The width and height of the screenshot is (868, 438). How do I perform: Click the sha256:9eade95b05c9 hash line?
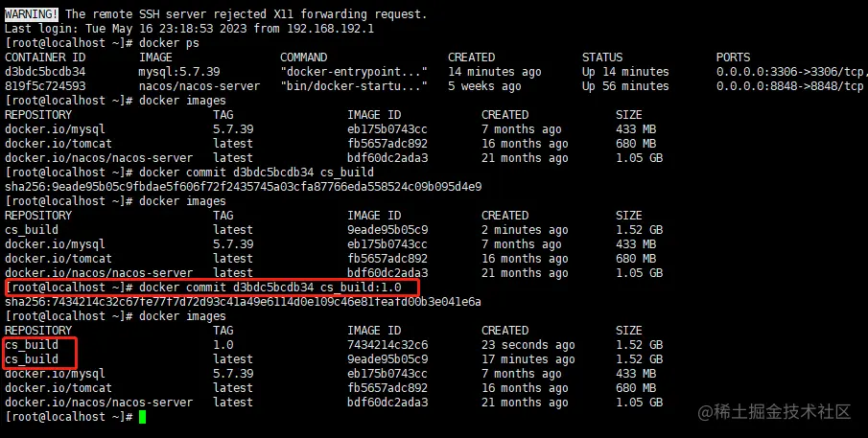[x=243, y=187]
